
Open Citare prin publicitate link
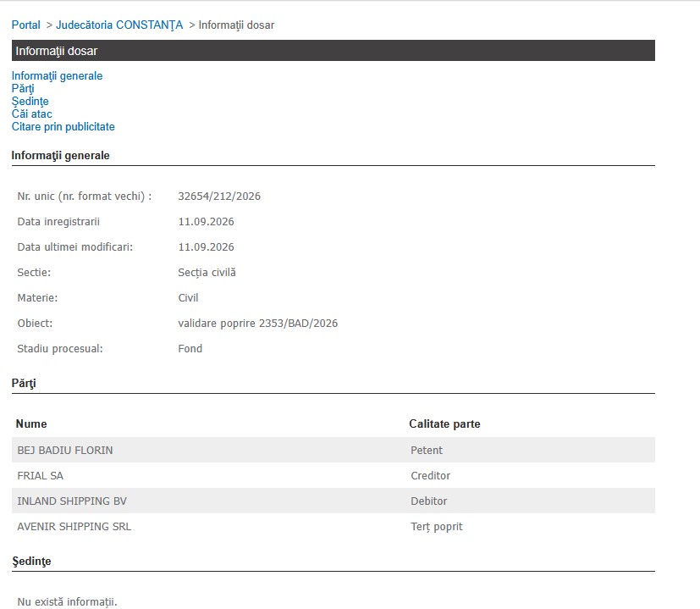coord(63,127)
